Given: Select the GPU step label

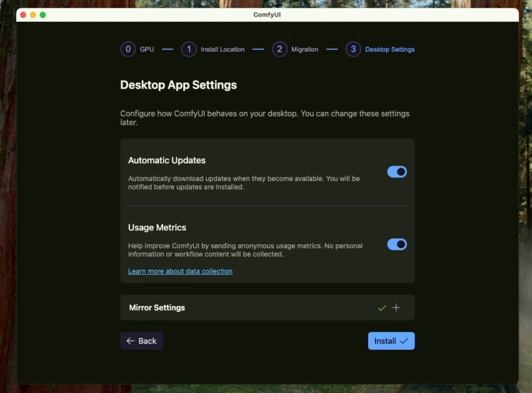Looking at the screenshot, I should pyautogui.click(x=147, y=49).
